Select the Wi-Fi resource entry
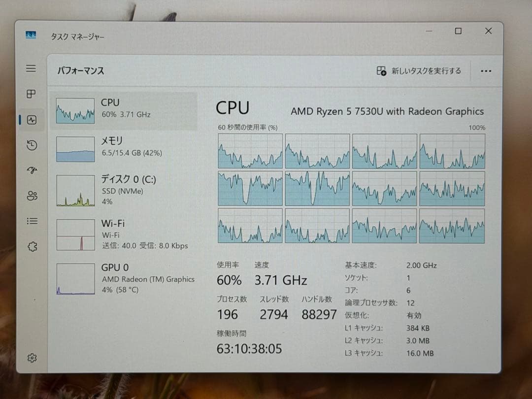Screen dimensions: 532x399 124,234
